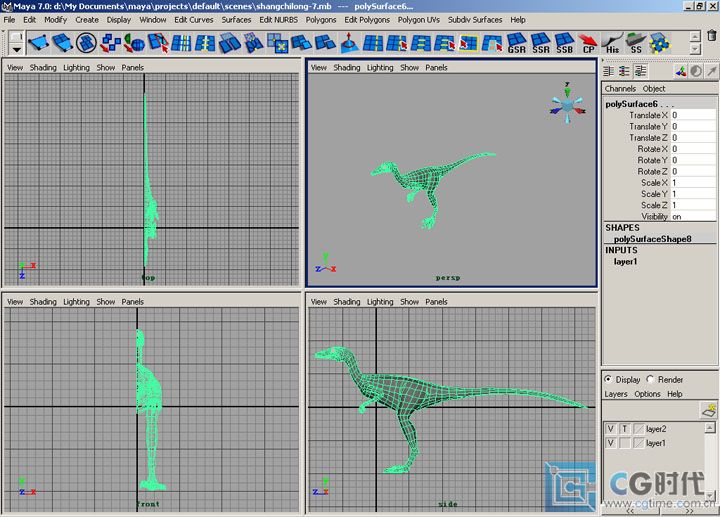The image size is (720, 517).
Task: Open the side viewport Panels menu
Action: pos(436,302)
